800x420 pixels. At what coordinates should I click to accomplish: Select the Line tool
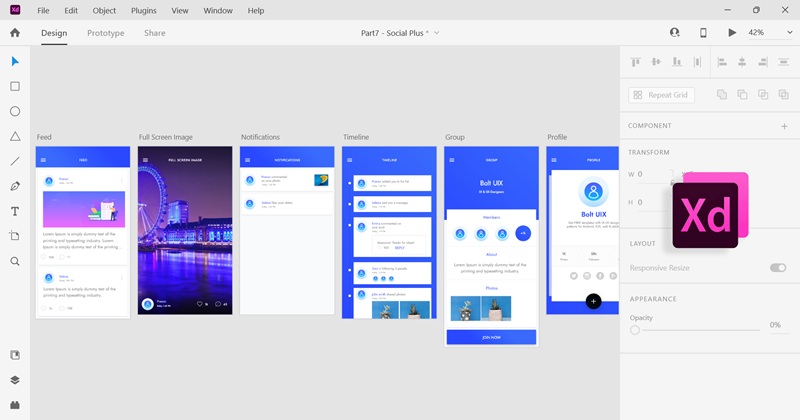[15, 161]
